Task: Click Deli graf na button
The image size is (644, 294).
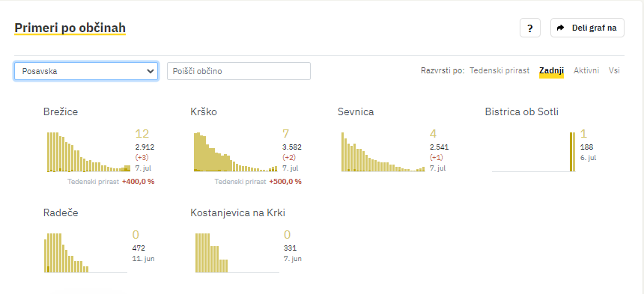Action: (x=587, y=28)
